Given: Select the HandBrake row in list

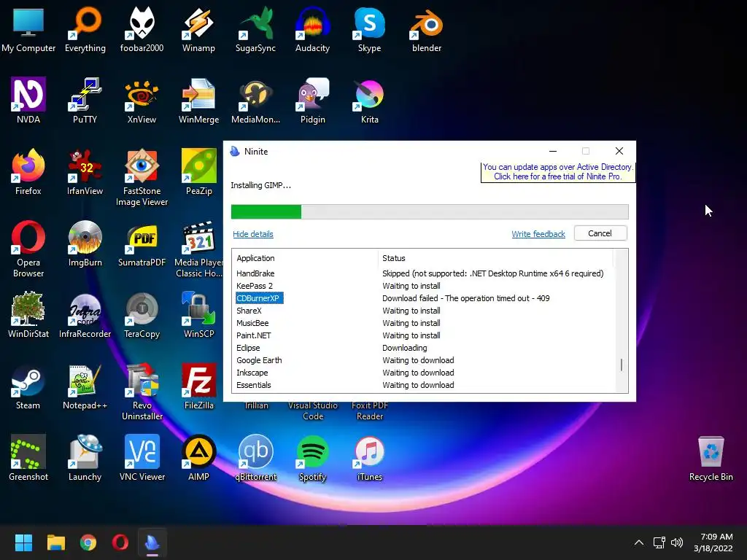Looking at the screenshot, I should coord(425,273).
